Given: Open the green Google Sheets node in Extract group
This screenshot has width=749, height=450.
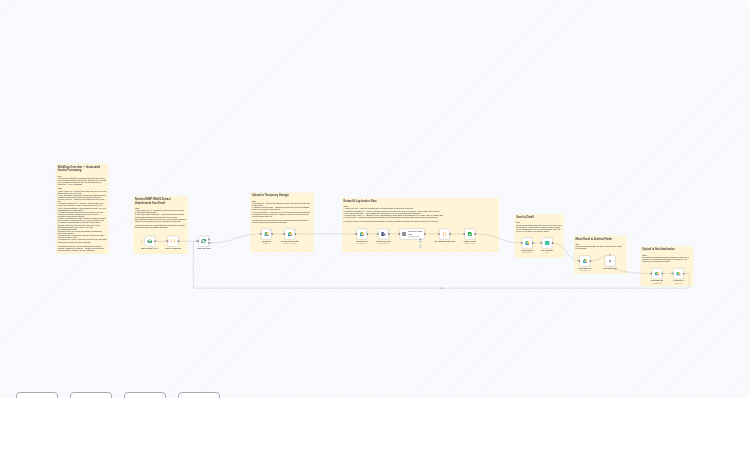Looking at the screenshot, I should click(x=470, y=234).
